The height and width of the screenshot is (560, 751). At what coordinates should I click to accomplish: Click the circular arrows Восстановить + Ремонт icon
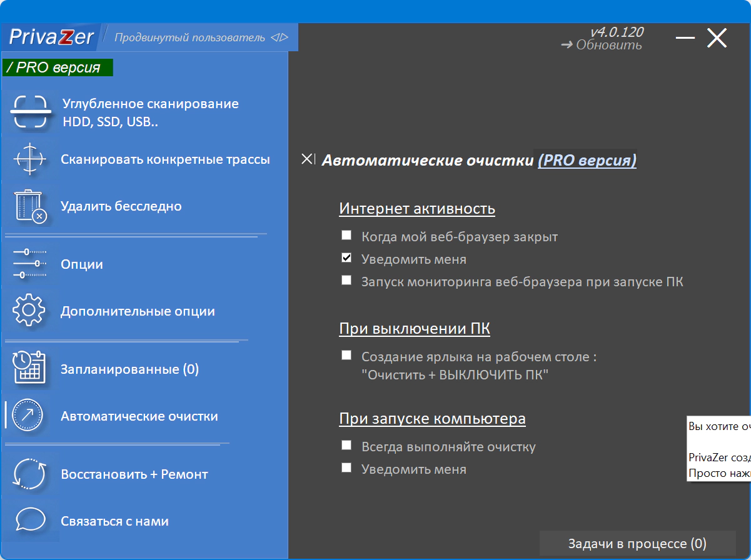click(30, 474)
